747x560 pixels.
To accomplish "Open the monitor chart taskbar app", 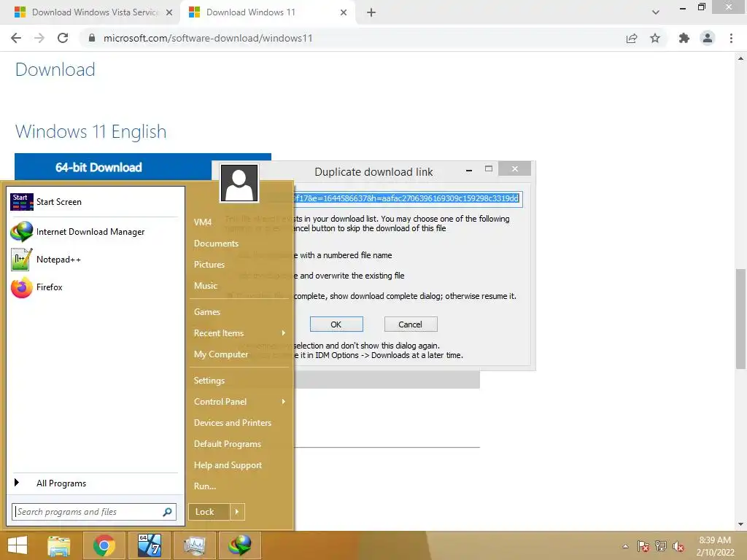I will click(x=194, y=545).
